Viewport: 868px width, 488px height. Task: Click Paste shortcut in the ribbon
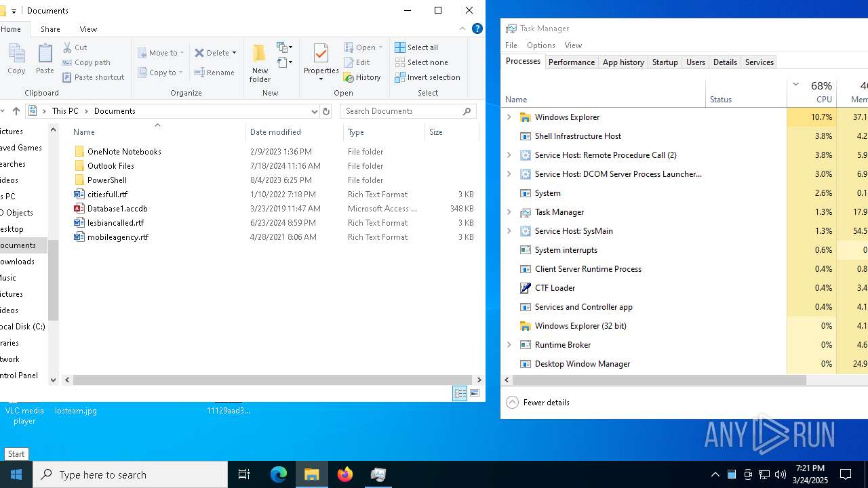tap(93, 77)
